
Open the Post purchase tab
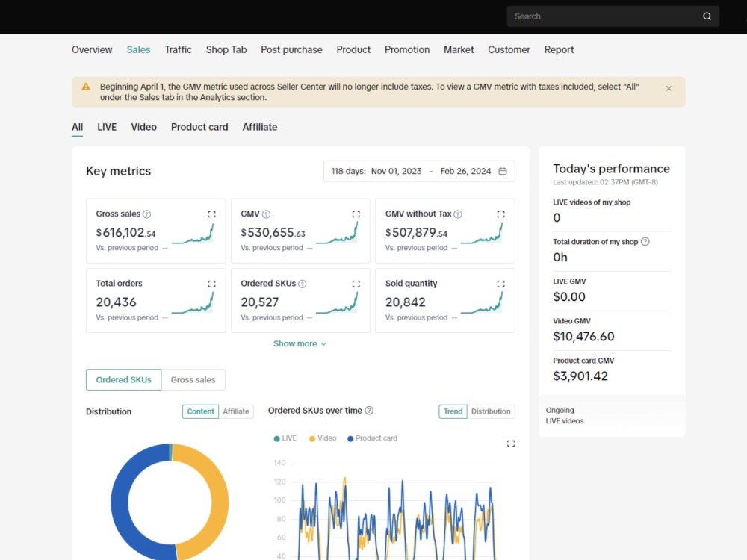[x=291, y=49]
